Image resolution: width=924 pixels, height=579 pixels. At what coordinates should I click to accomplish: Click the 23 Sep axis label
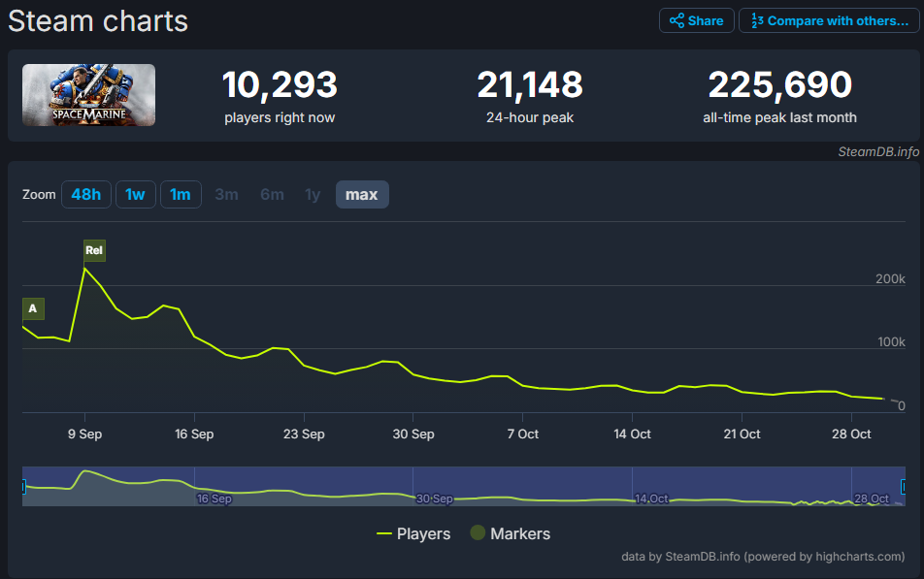(x=304, y=434)
